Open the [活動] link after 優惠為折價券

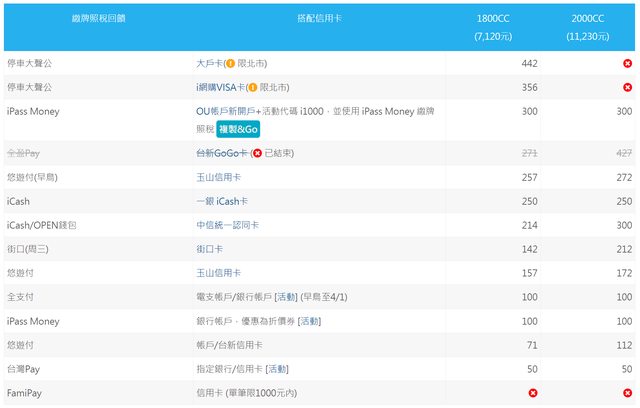[309, 321]
